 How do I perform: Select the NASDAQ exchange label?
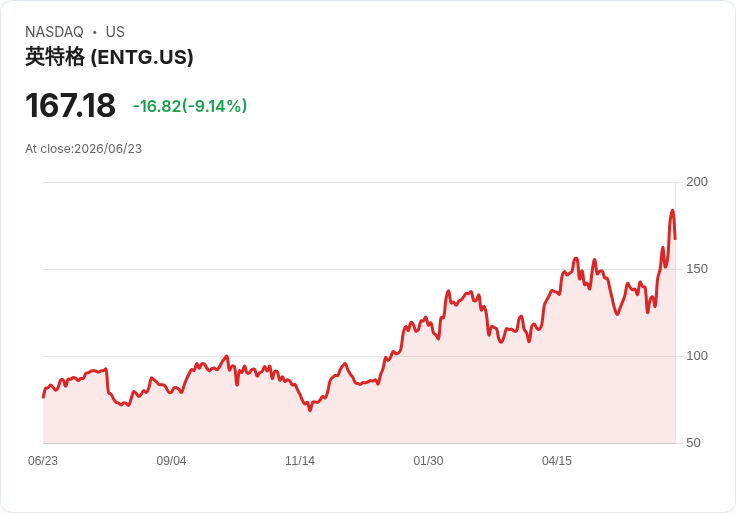point(54,32)
